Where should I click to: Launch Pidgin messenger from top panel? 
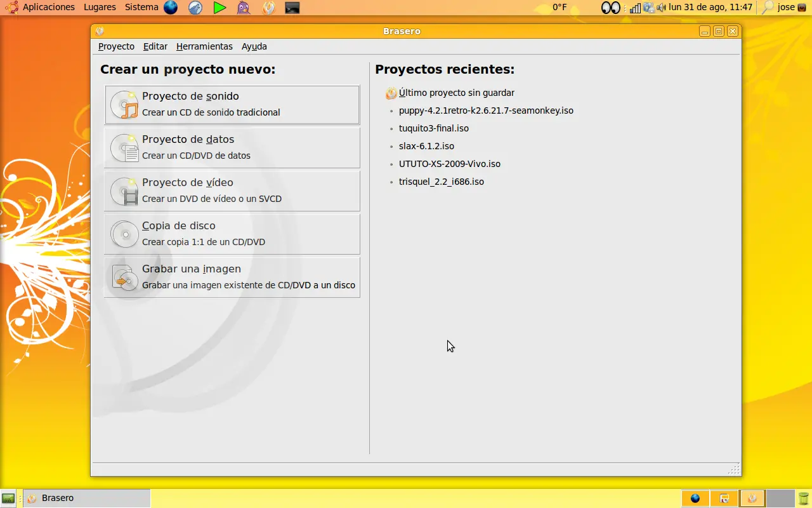pos(244,8)
